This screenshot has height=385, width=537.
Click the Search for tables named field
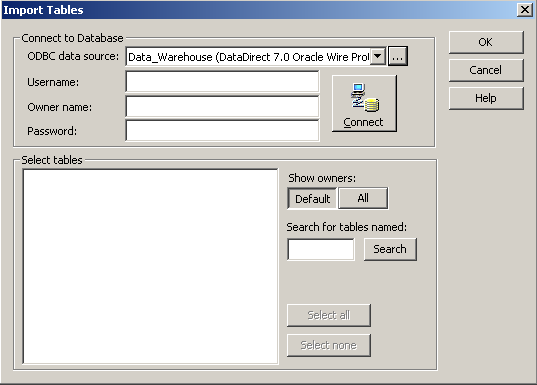[321, 249]
